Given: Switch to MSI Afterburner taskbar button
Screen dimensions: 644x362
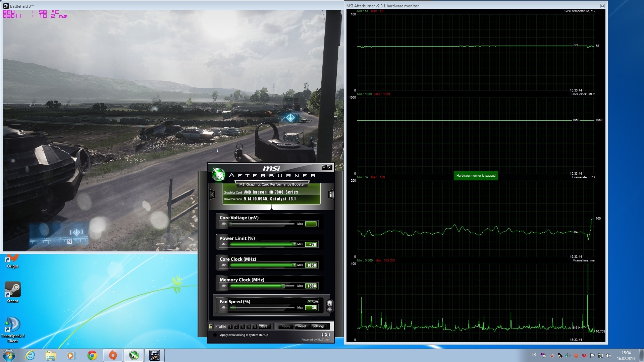Looking at the screenshot, I should tap(134, 355).
